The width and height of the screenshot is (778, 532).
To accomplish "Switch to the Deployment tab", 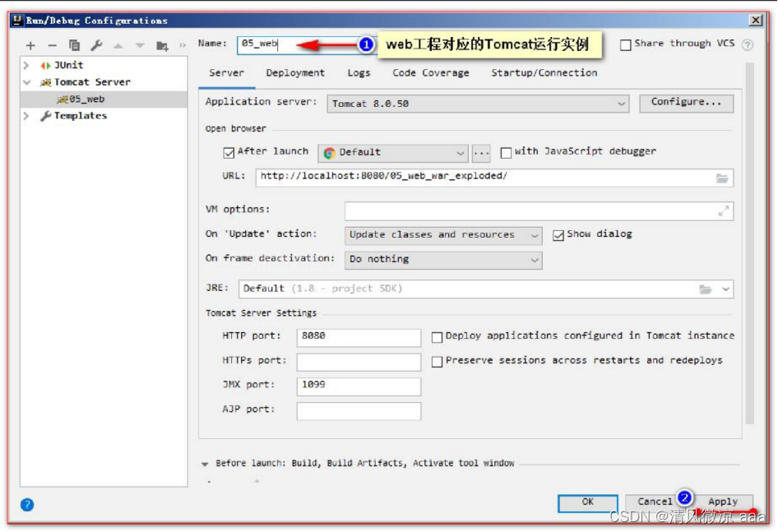I will click(x=295, y=73).
